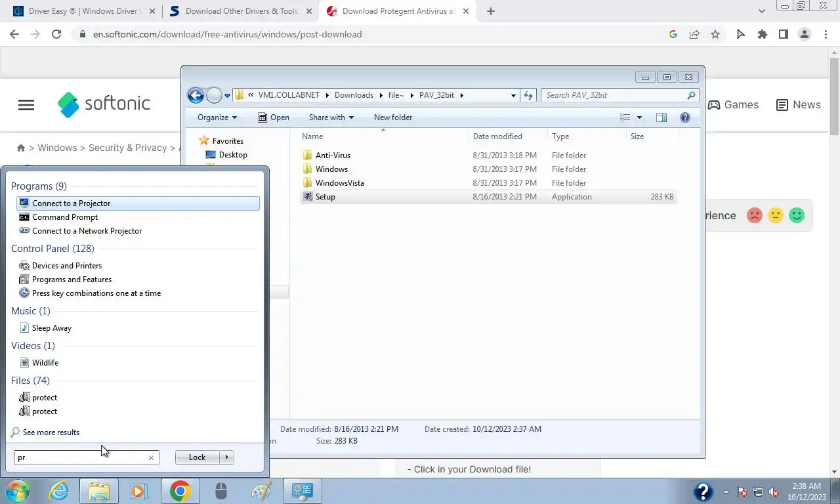Open the News section on Softonic
Viewport: 840px width, 504px height.
(x=799, y=104)
